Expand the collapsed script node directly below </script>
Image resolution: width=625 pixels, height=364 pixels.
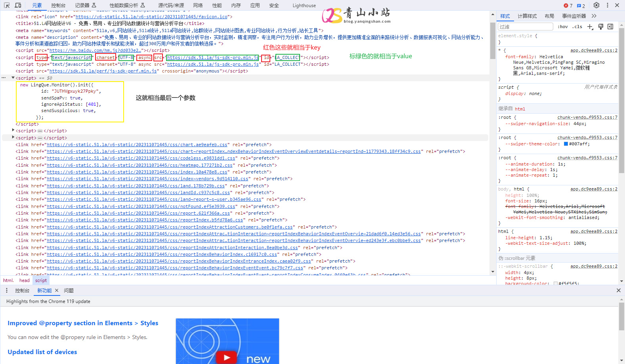point(13,130)
